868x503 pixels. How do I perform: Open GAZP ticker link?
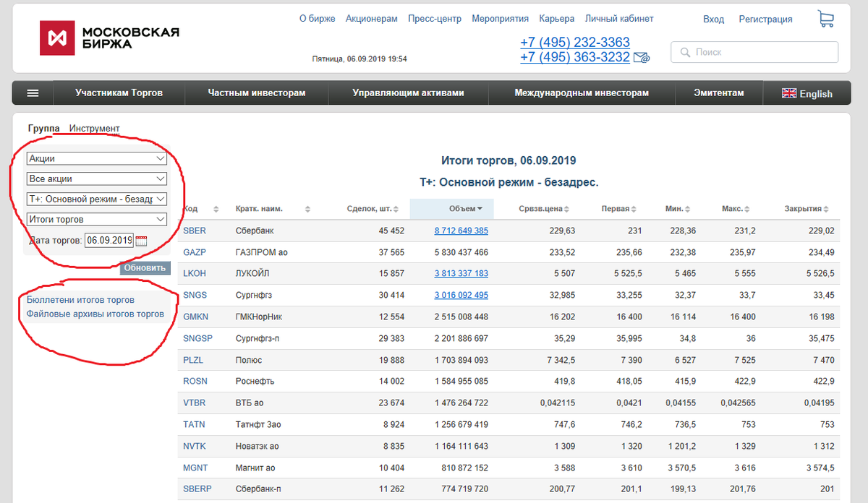[195, 252]
